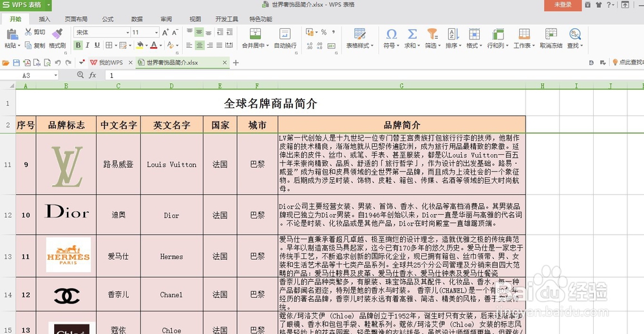Click into the formula bar input
The width and height of the screenshot is (644, 334).
374,75
